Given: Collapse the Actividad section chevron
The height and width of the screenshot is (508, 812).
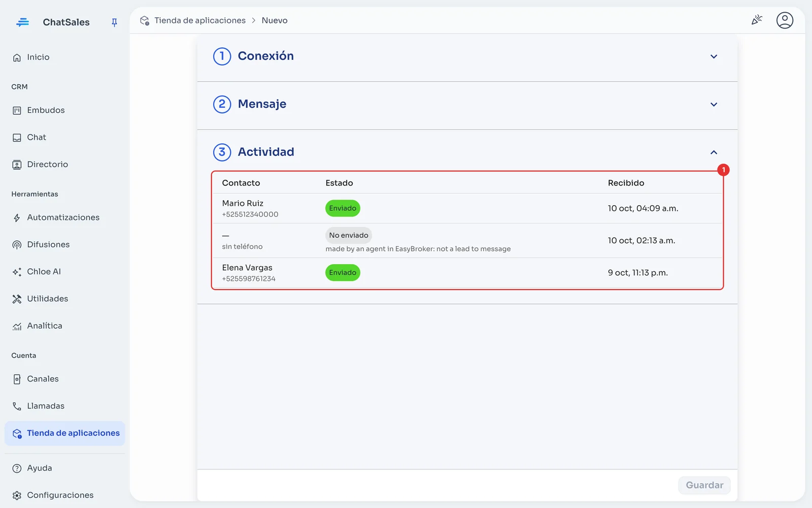Looking at the screenshot, I should (x=714, y=152).
